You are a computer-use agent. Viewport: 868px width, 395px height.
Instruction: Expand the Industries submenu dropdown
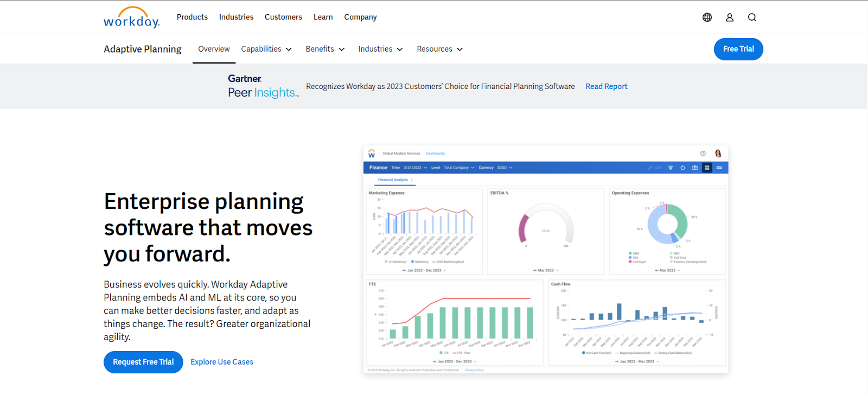(x=380, y=49)
